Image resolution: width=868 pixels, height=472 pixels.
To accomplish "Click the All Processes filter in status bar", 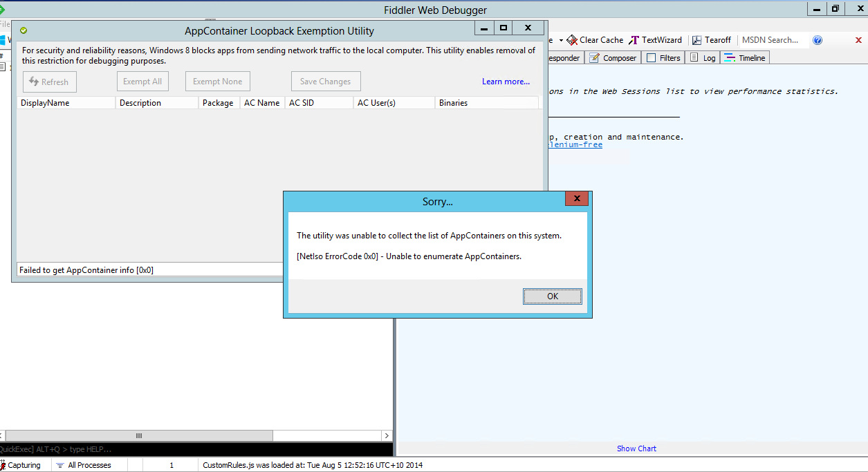I will coord(84,465).
